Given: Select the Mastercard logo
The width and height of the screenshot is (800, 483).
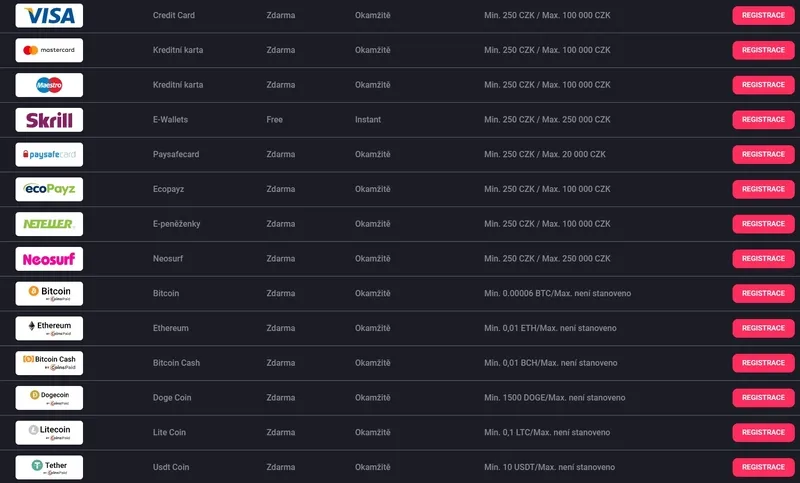Looking at the screenshot, I should (49, 50).
